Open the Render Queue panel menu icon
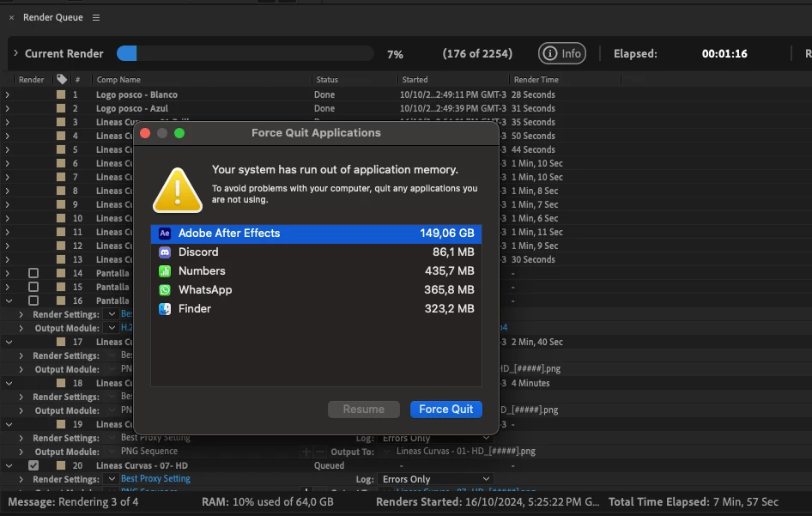 (x=96, y=18)
